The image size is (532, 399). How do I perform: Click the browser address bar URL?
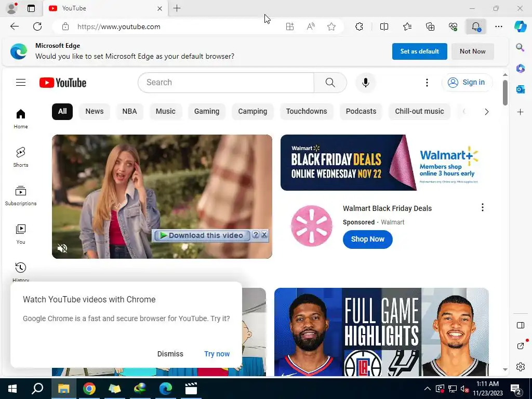[119, 26]
